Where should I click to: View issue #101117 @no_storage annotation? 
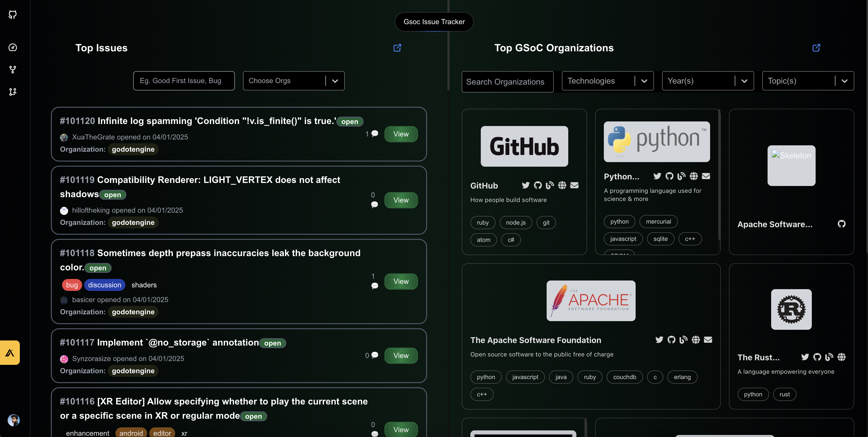tap(401, 355)
